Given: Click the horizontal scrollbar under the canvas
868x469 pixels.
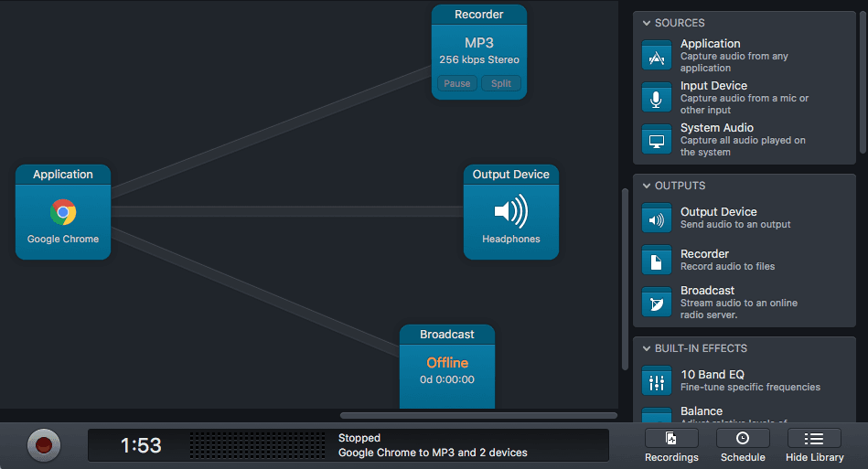Looking at the screenshot, I should (477, 416).
